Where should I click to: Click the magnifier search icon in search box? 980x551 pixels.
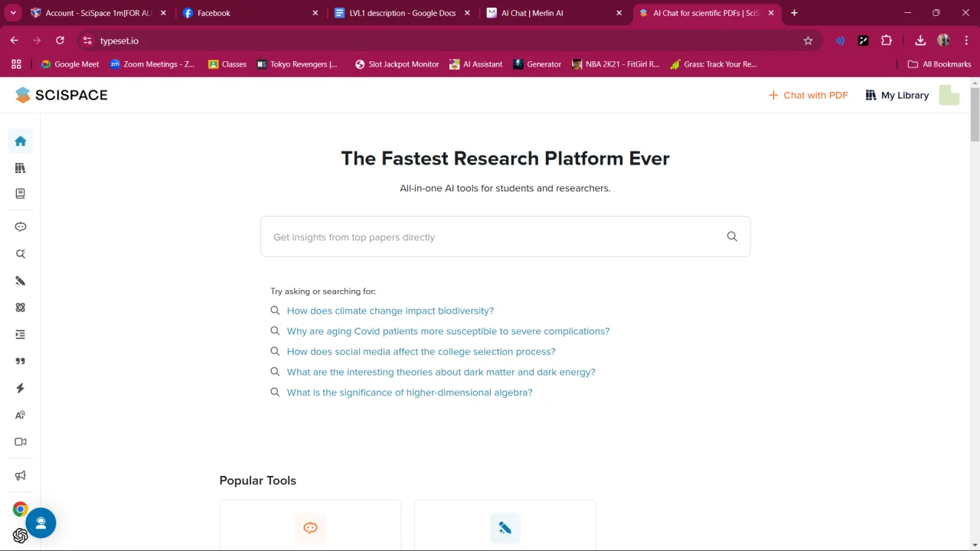coord(732,236)
